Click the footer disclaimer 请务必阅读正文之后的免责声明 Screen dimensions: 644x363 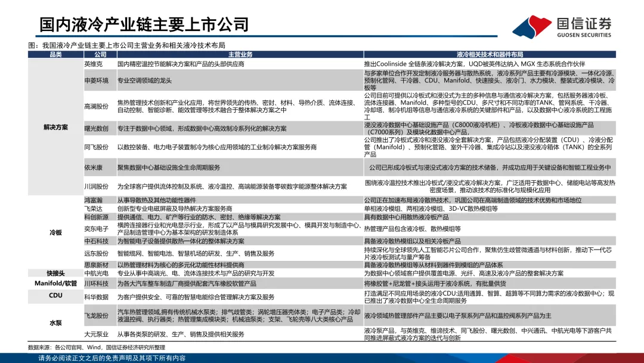click(x=112, y=358)
